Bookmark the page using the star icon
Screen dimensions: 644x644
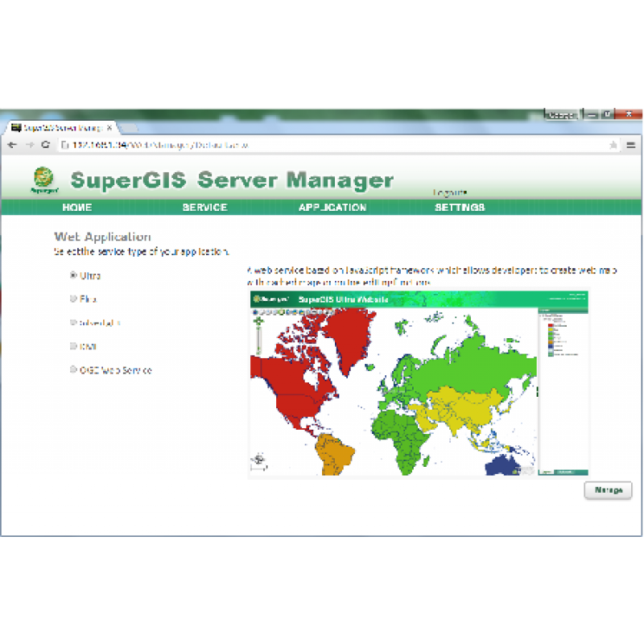click(612, 146)
